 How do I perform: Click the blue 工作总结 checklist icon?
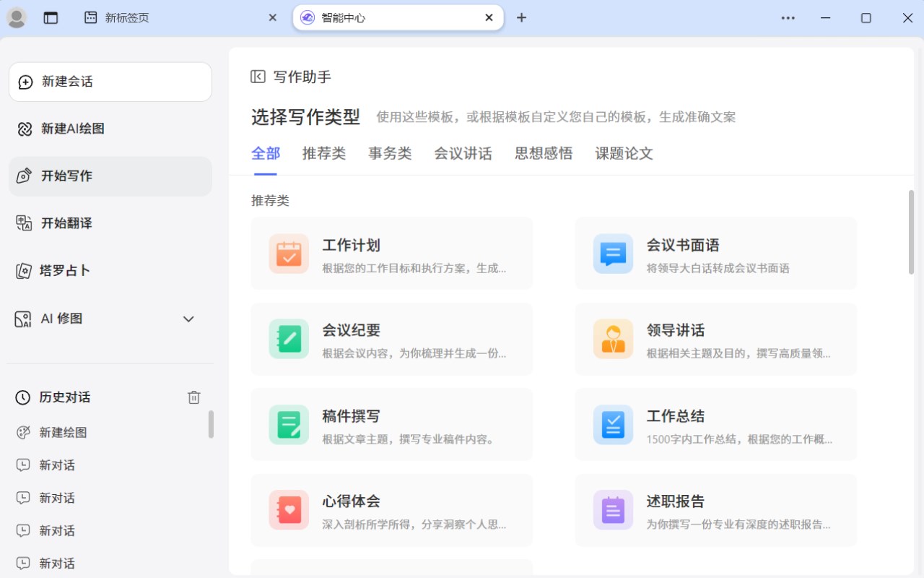613,425
